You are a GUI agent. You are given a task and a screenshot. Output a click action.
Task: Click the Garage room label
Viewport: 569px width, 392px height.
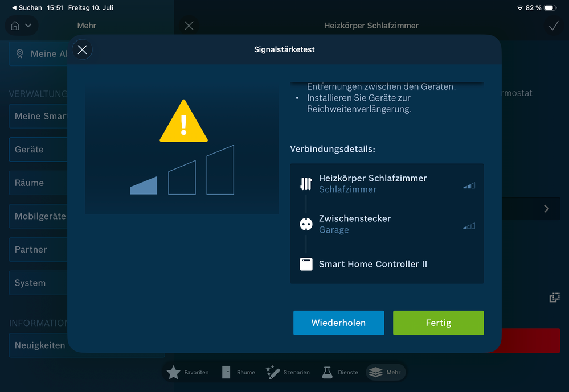click(334, 230)
